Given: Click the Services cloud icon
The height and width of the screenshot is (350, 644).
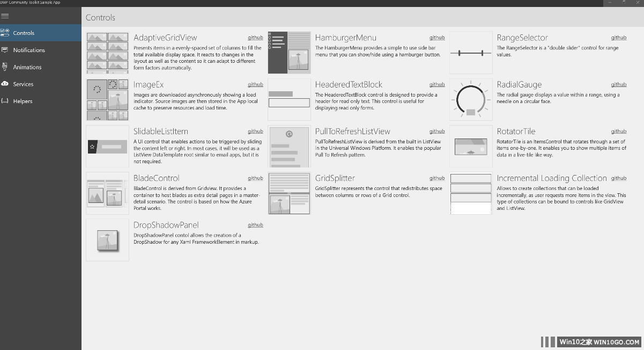Looking at the screenshot, I should (x=5, y=84).
